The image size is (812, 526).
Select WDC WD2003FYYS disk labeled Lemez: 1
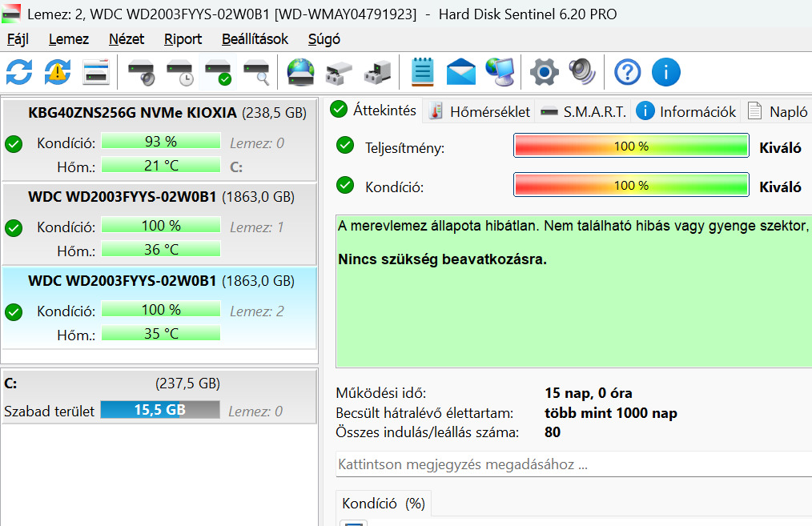pos(159,223)
